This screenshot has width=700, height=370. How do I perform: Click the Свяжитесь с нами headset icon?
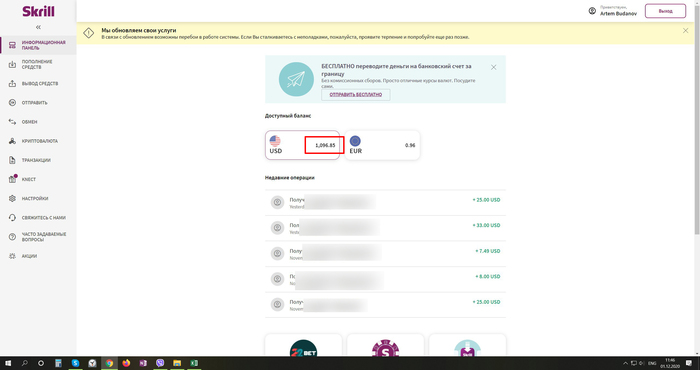coord(12,218)
